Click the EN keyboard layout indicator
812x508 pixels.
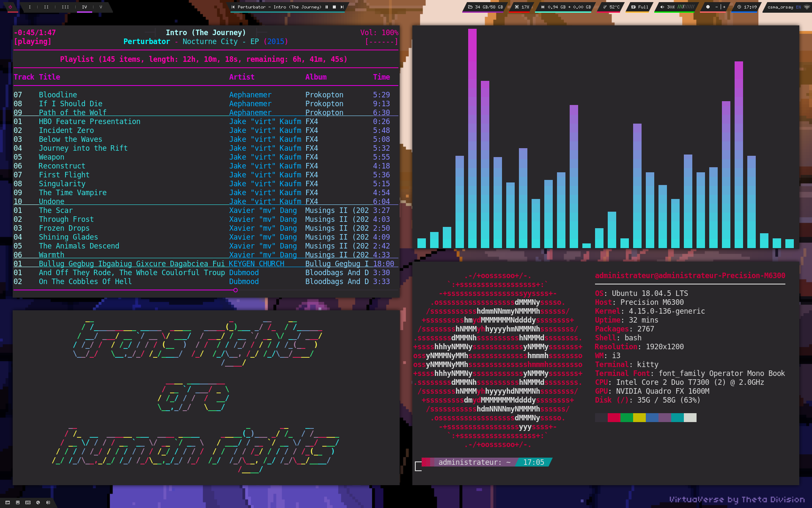click(x=798, y=7)
